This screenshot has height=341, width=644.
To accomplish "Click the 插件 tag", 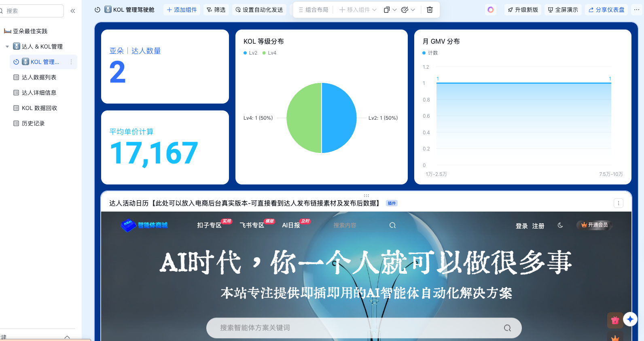I will point(392,203).
